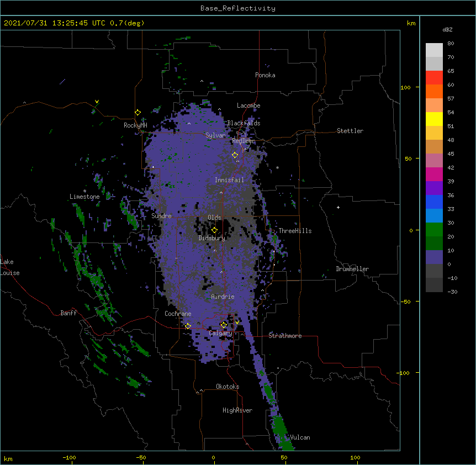Click the yellow diamond marker south of RedDeer

[x=235, y=155]
